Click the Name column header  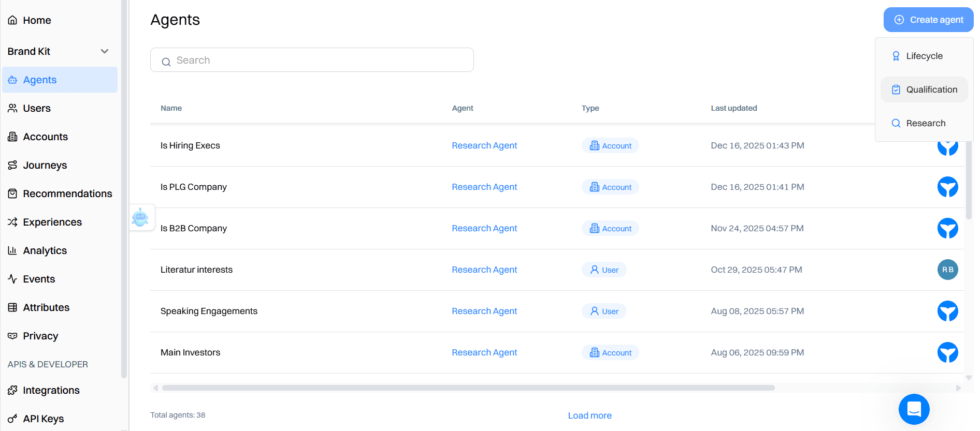click(x=171, y=108)
